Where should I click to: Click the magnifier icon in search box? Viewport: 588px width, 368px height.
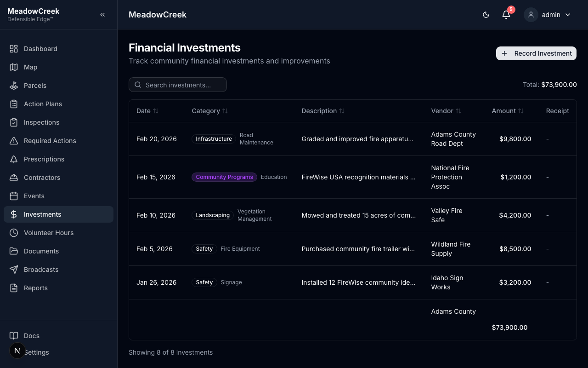point(138,85)
